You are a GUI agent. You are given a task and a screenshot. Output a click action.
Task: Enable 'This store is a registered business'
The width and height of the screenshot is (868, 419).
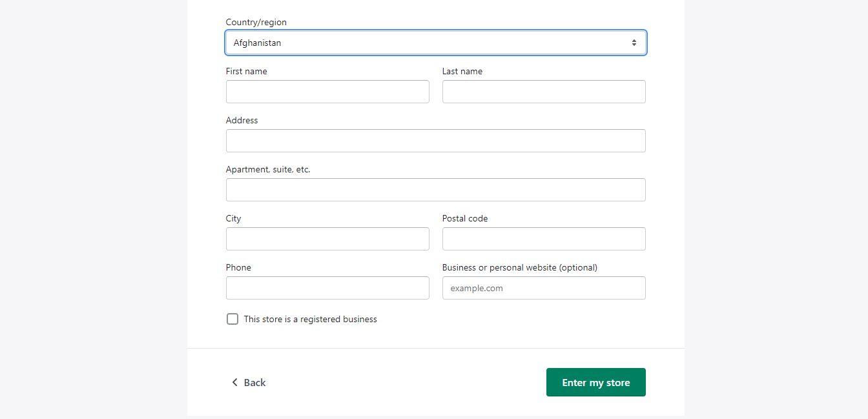coord(232,318)
